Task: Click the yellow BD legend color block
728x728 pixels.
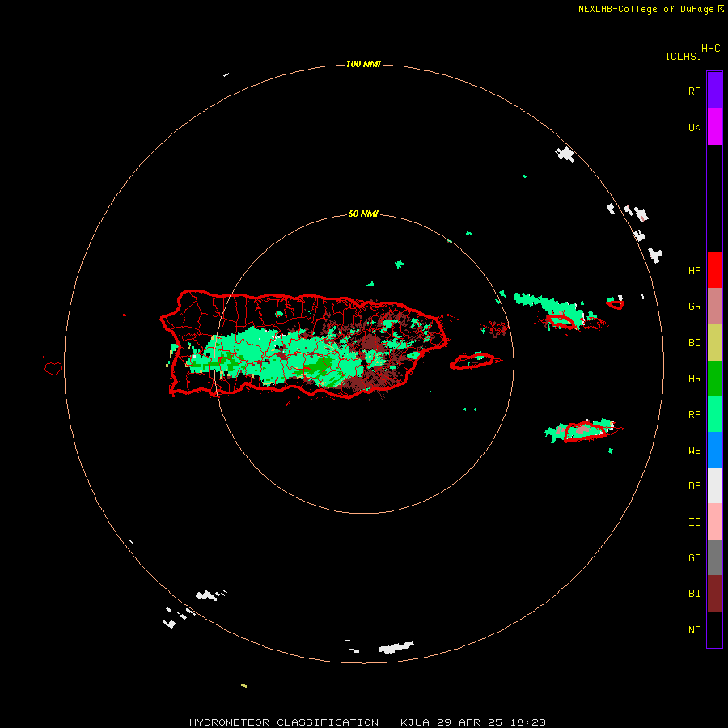Action: click(x=714, y=343)
